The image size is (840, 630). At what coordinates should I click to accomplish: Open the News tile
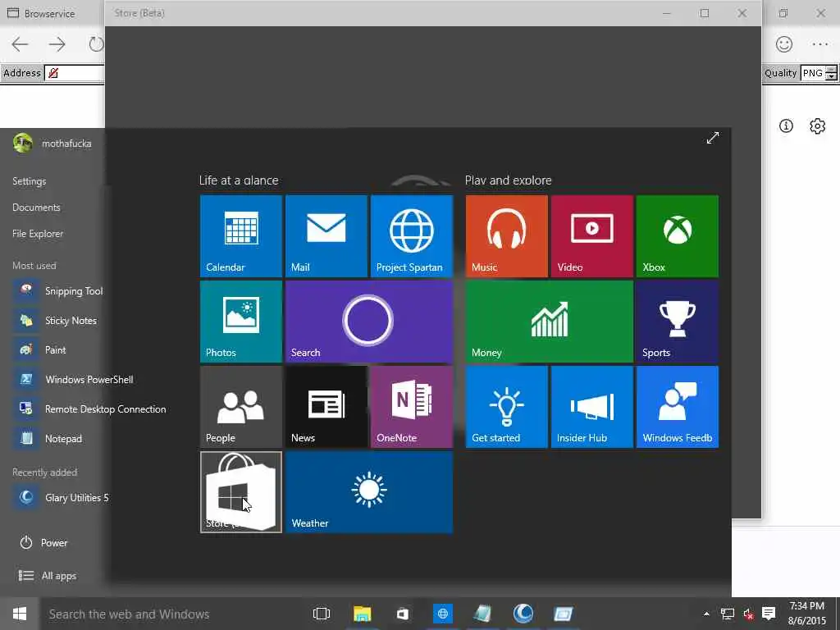point(326,407)
